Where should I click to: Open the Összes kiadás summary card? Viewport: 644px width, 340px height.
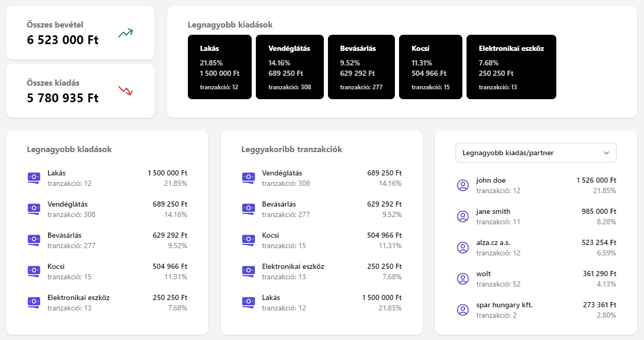point(80,91)
